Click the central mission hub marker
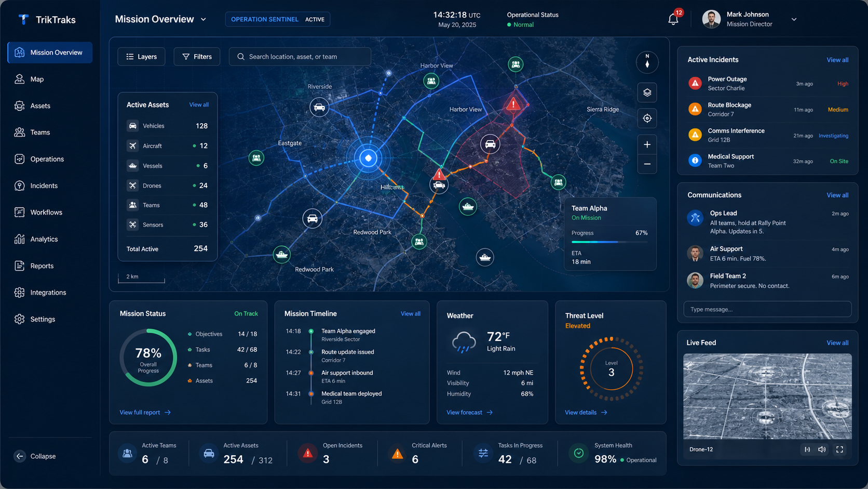The image size is (868, 489). click(x=369, y=158)
